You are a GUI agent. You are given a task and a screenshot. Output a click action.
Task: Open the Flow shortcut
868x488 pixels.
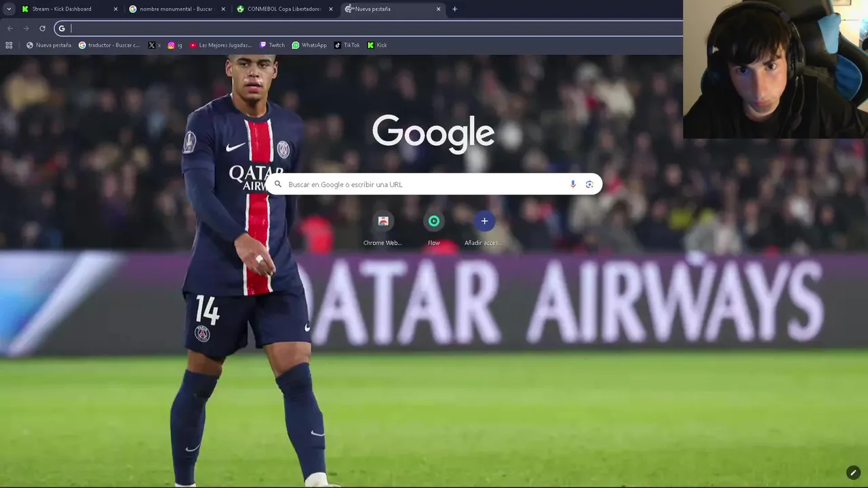coord(434,229)
